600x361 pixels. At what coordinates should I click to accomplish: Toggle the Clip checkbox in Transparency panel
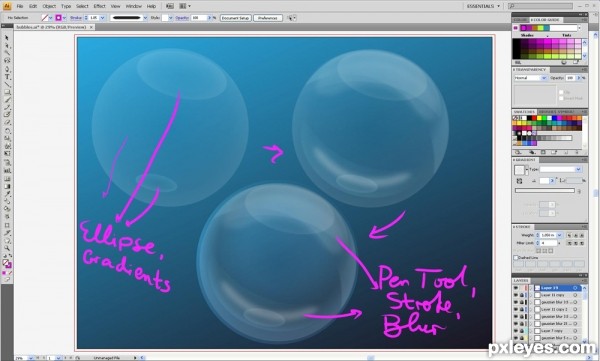pos(561,92)
